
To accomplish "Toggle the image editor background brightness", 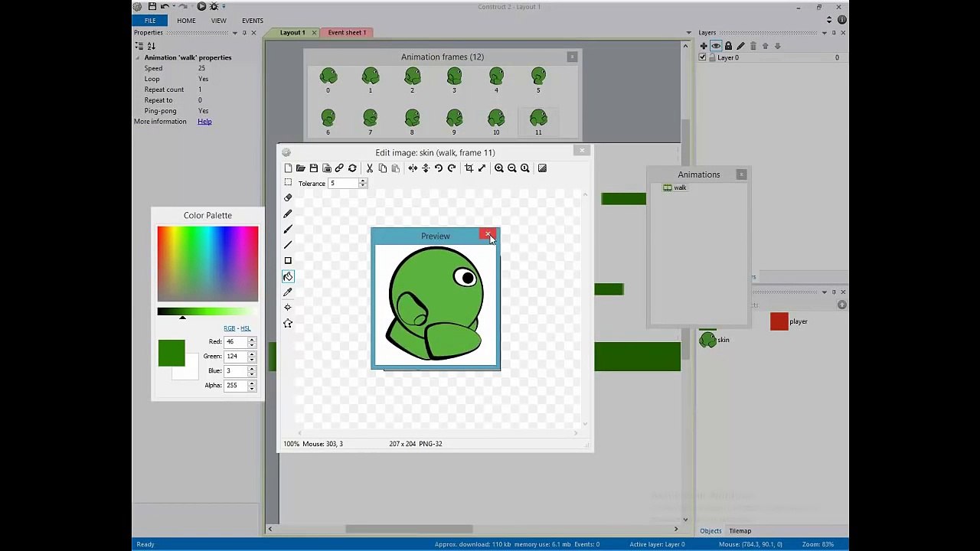I will coord(542,168).
